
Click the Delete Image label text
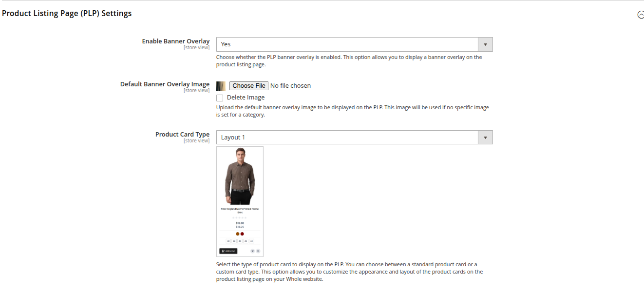[246, 98]
